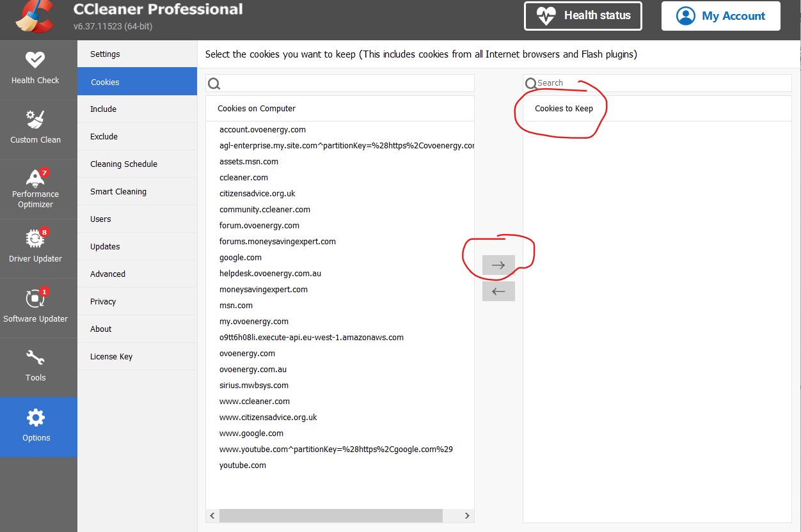801x532 pixels.
Task: Select youtube.com cookie
Action: 242,465
